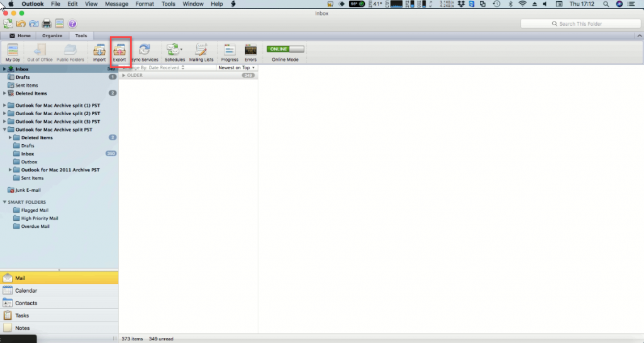Start the Export tool
644x343 pixels.
coord(119,53)
